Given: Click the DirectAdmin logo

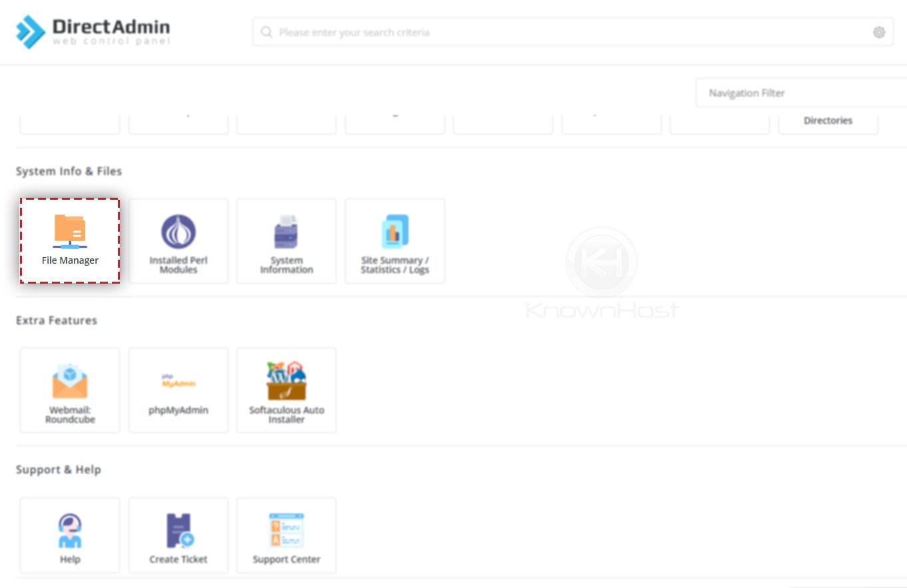Looking at the screenshot, I should (92, 31).
